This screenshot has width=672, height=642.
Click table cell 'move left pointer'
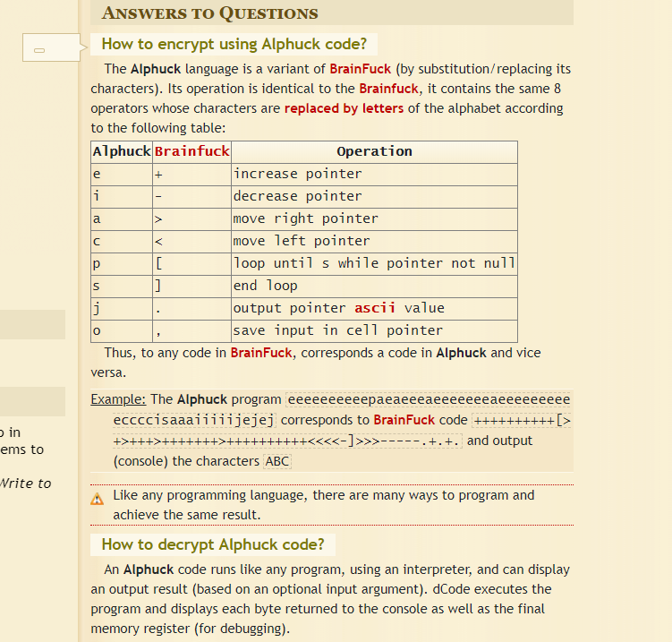(x=375, y=241)
